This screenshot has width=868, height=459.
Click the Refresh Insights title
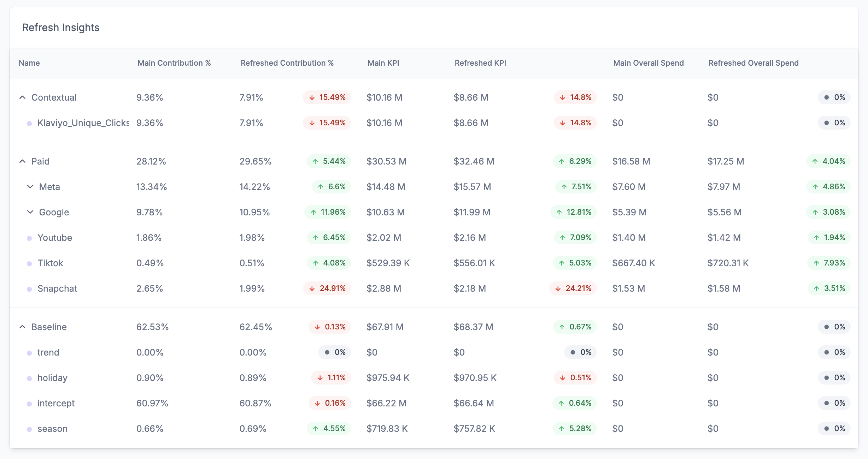61,28
